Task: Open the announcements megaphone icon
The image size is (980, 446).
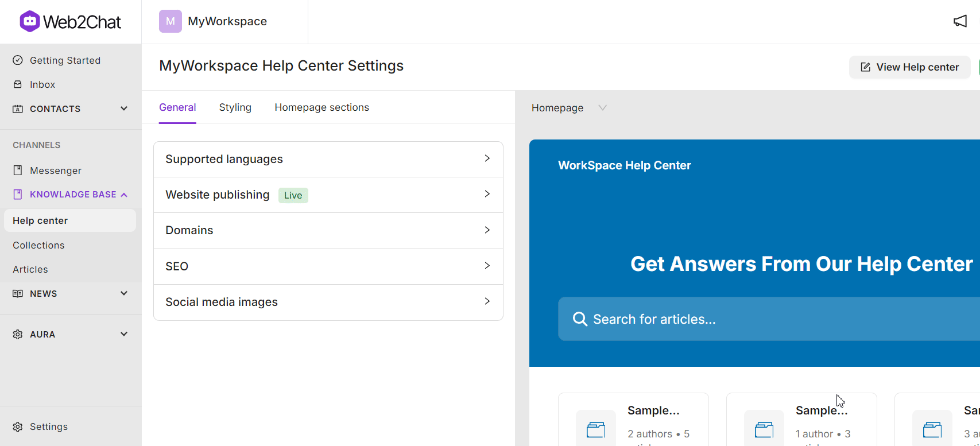Action: [x=960, y=21]
